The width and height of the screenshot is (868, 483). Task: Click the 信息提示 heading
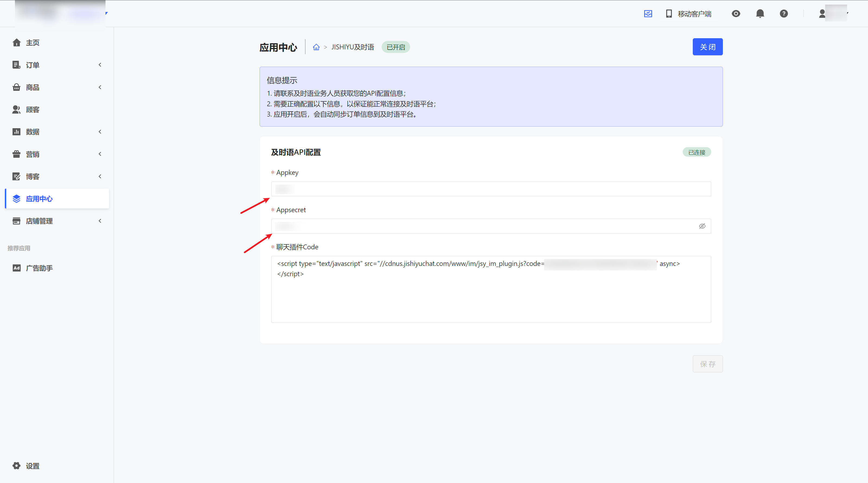pos(282,80)
